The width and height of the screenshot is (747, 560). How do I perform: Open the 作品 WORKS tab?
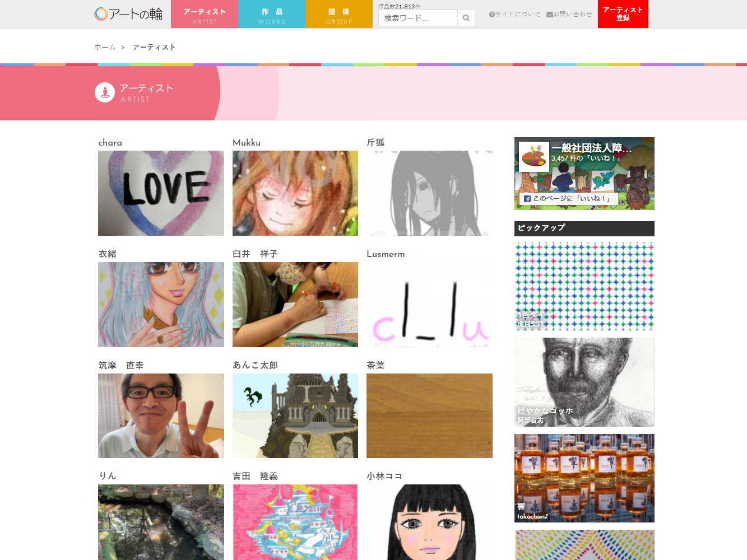[272, 14]
